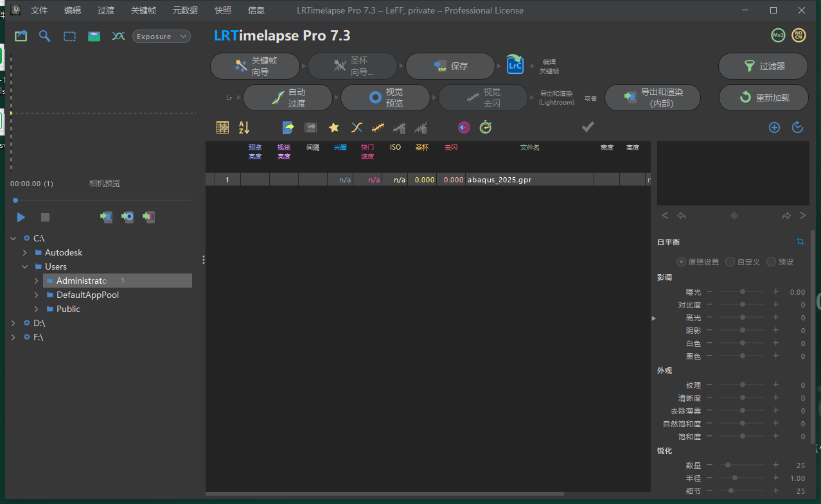Click the gold star rating icon
Screen dimensions: 821x504
click(334, 127)
